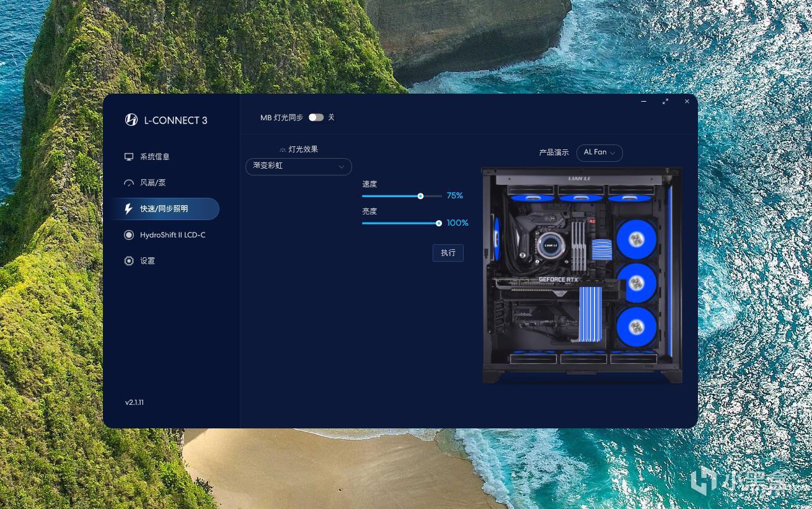Click the 产品演示 label
Viewport: 812px width, 509px height.
click(x=554, y=153)
